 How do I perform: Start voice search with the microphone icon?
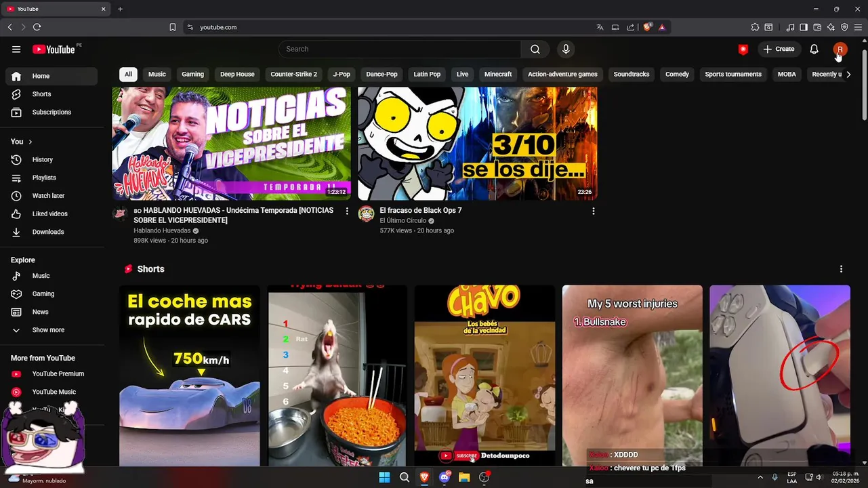click(x=566, y=49)
